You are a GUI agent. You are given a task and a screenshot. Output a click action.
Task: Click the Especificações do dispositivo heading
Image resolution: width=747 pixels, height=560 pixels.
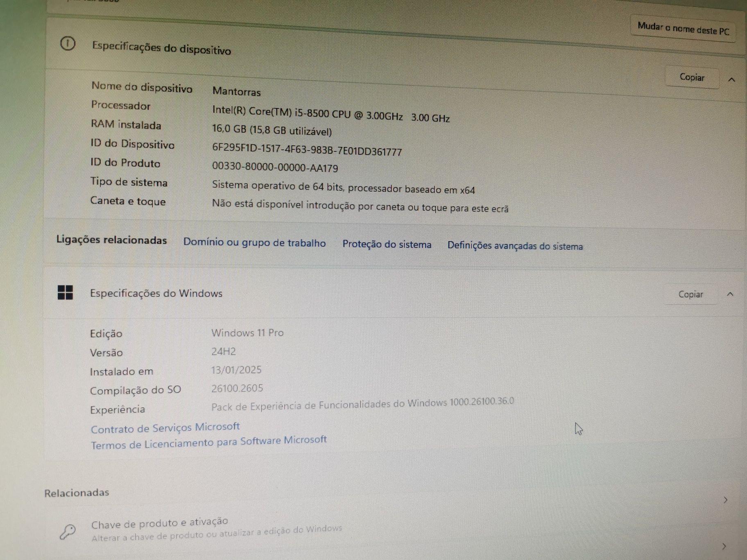point(161,48)
